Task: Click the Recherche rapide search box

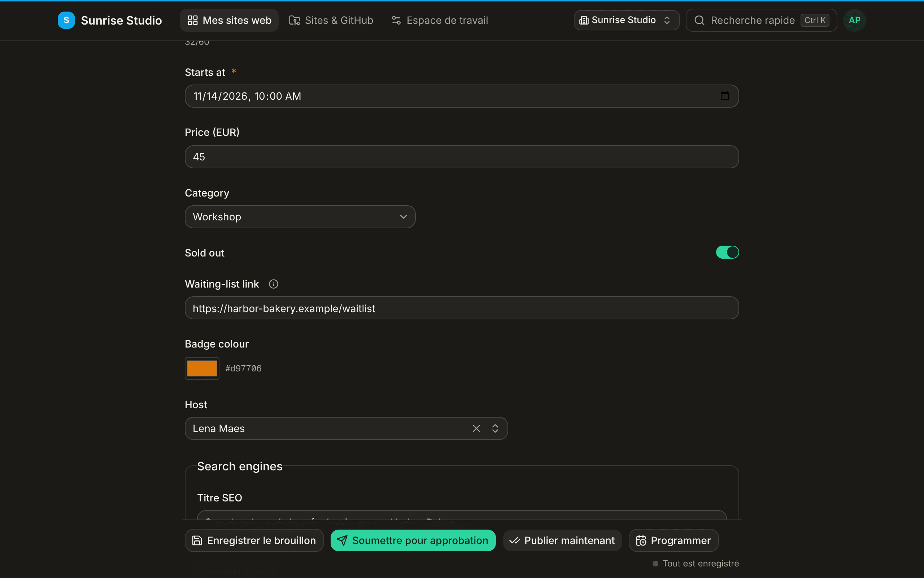Action: pos(761,20)
